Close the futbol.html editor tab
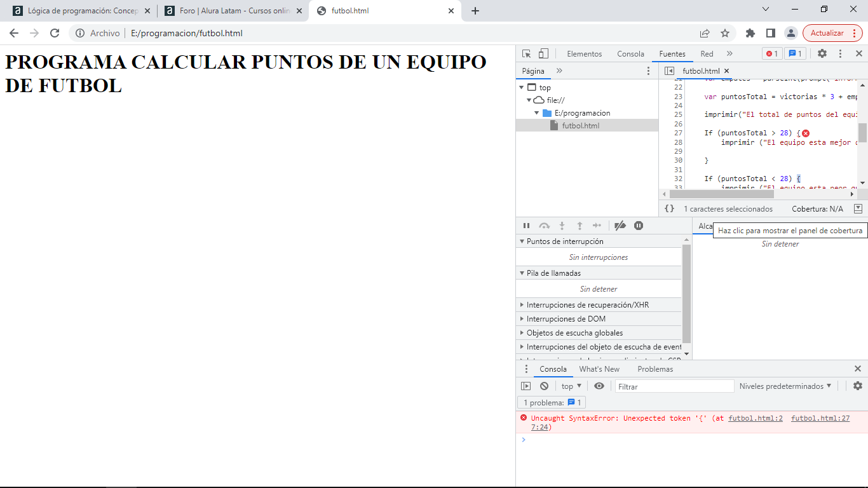 727,71
